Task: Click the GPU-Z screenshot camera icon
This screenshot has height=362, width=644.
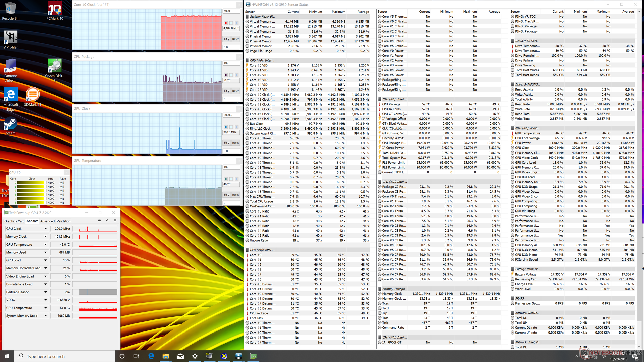Action: 99,220
